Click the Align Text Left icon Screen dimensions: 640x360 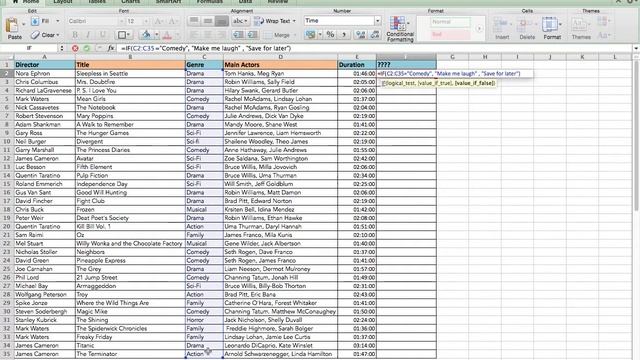194,35
